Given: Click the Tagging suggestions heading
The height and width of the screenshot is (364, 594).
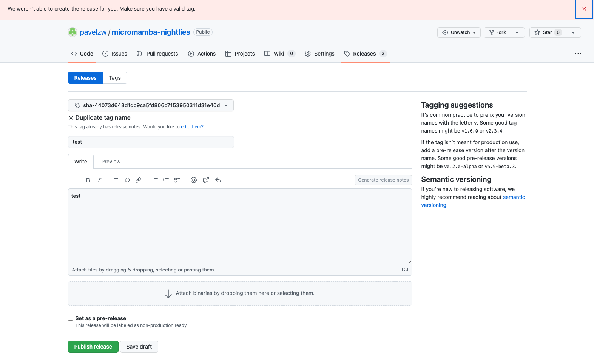Looking at the screenshot, I should 457,105.
